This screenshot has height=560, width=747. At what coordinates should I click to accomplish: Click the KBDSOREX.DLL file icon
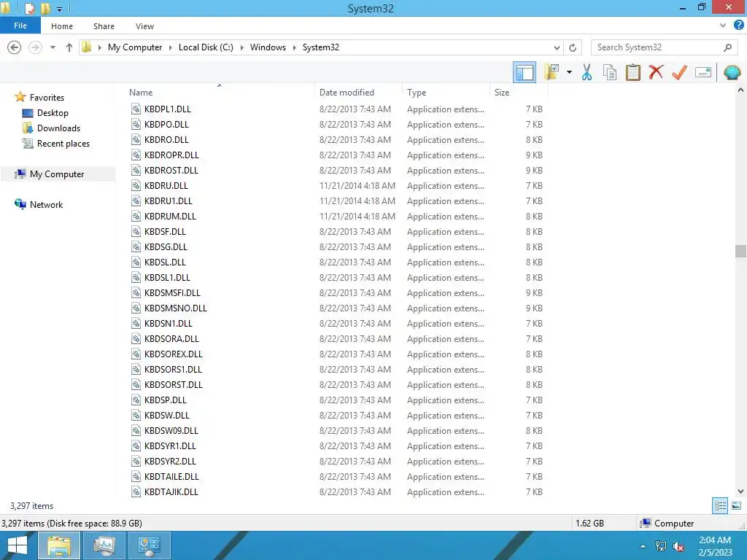136,354
